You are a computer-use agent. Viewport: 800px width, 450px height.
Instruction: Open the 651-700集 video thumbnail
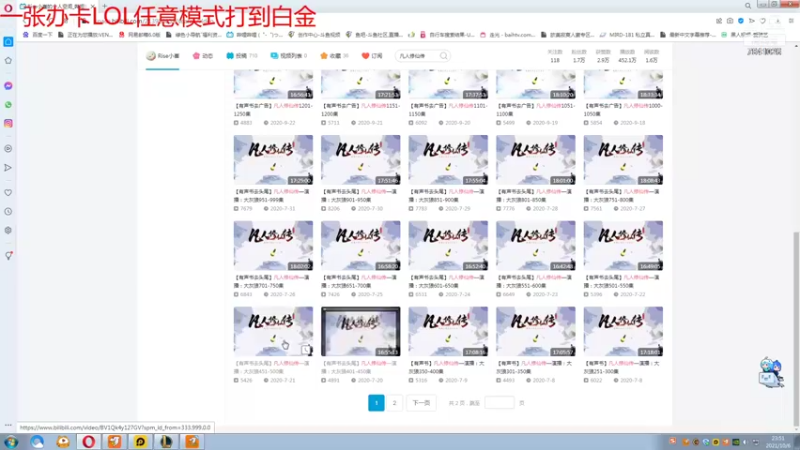[x=361, y=245]
